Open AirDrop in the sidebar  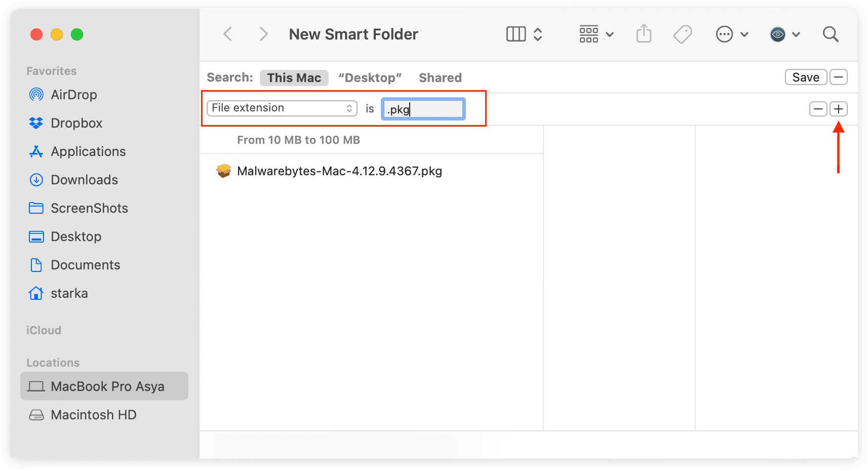73,95
